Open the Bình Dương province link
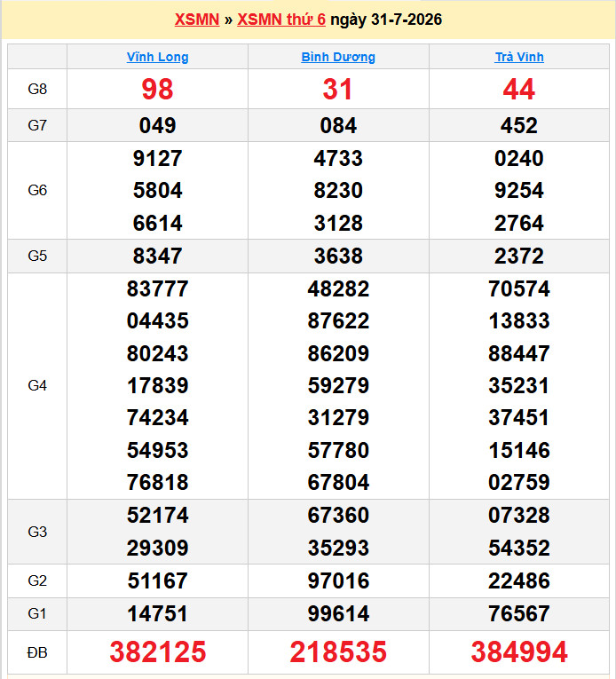 [338, 57]
